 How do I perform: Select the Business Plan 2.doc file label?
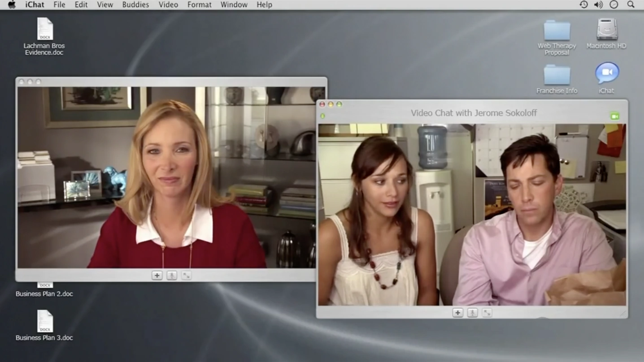(x=44, y=294)
